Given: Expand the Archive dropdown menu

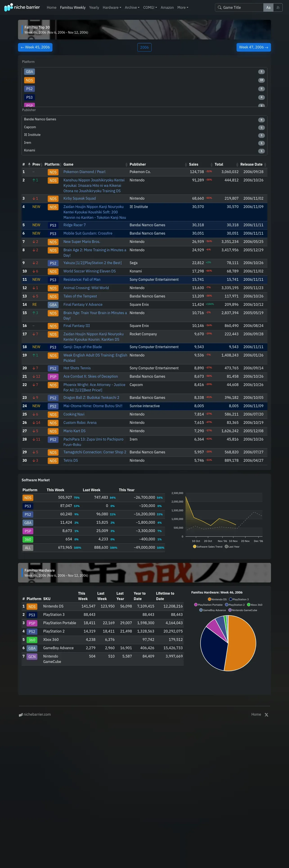Looking at the screenshot, I should tap(132, 7).
